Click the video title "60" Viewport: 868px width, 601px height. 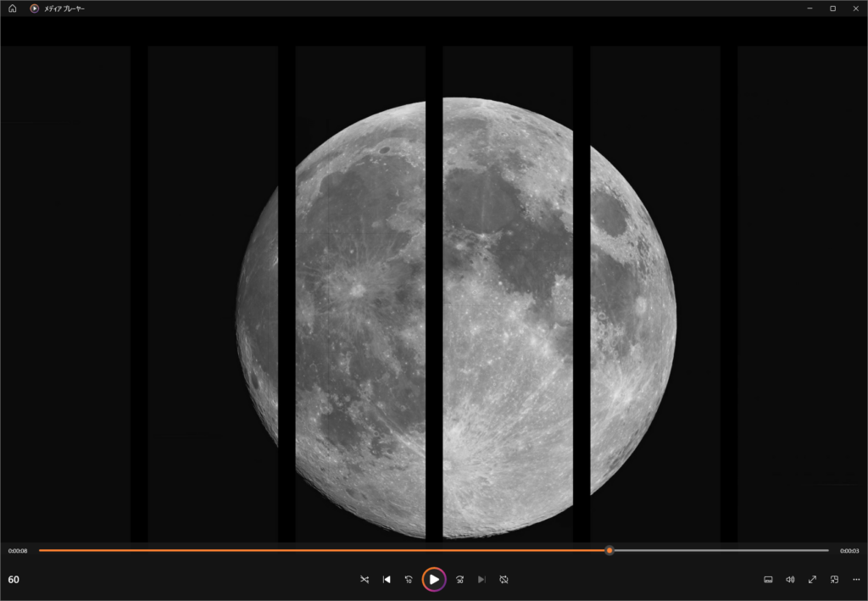pos(14,580)
